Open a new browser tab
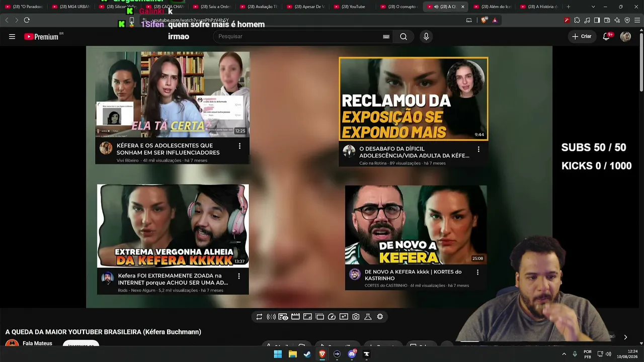Viewport: 644px width, 362px height. tap(569, 7)
